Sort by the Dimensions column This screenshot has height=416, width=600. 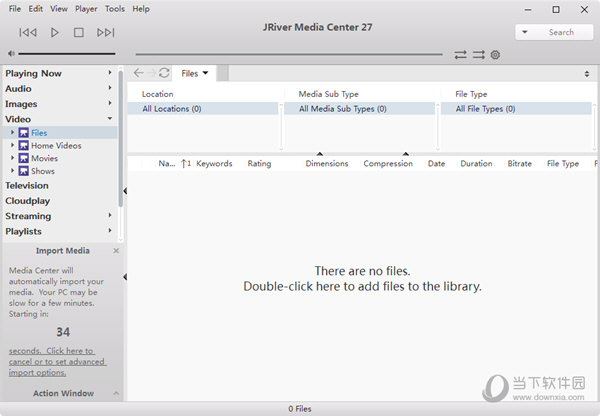(327, 164)
